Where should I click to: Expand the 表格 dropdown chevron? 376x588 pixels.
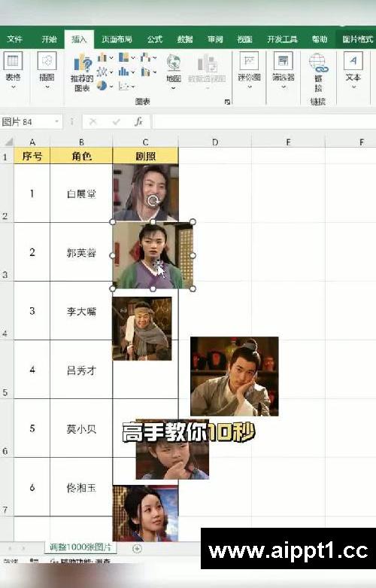13,87
